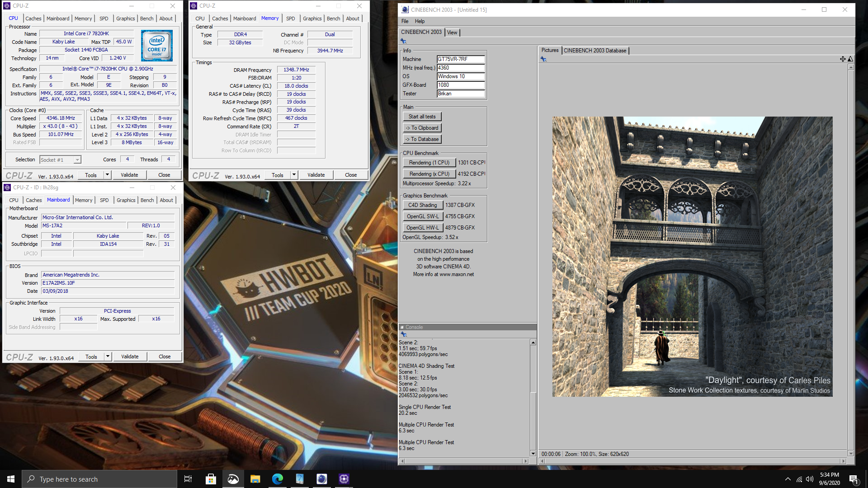Click the pin icon in the Console panel

(403, 334)
